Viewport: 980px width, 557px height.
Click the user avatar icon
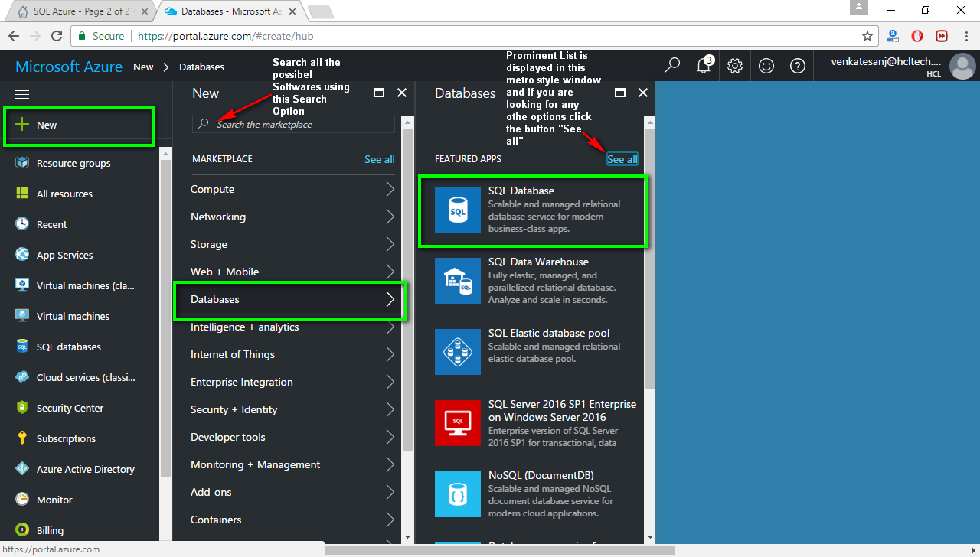pyautogui.click(x=962, y=66)
